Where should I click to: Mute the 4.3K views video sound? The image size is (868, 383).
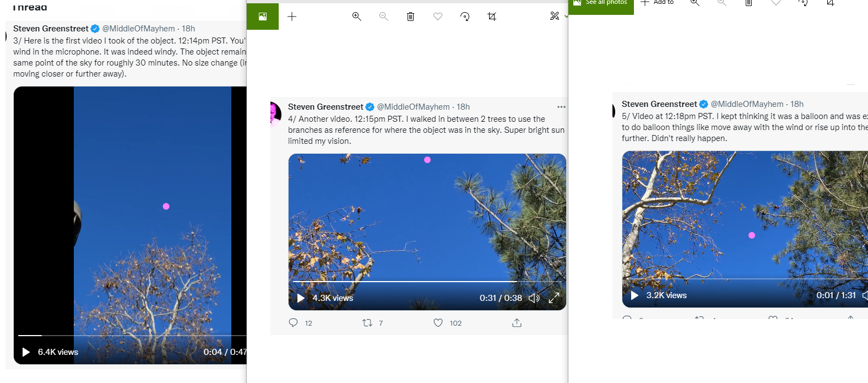[534, 298]
